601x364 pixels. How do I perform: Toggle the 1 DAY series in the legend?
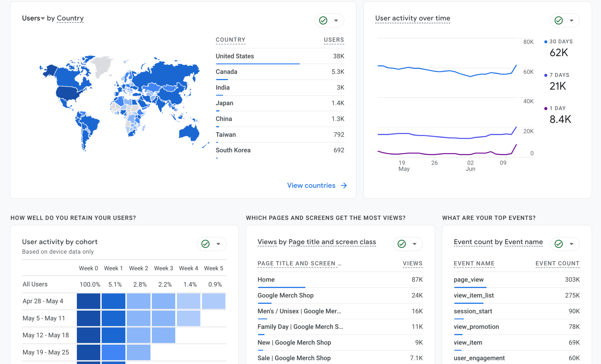tap(557, 108)
